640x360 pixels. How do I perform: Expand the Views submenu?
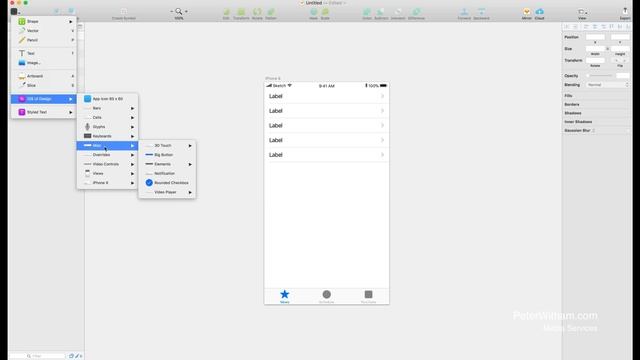[x=107, y=173]
